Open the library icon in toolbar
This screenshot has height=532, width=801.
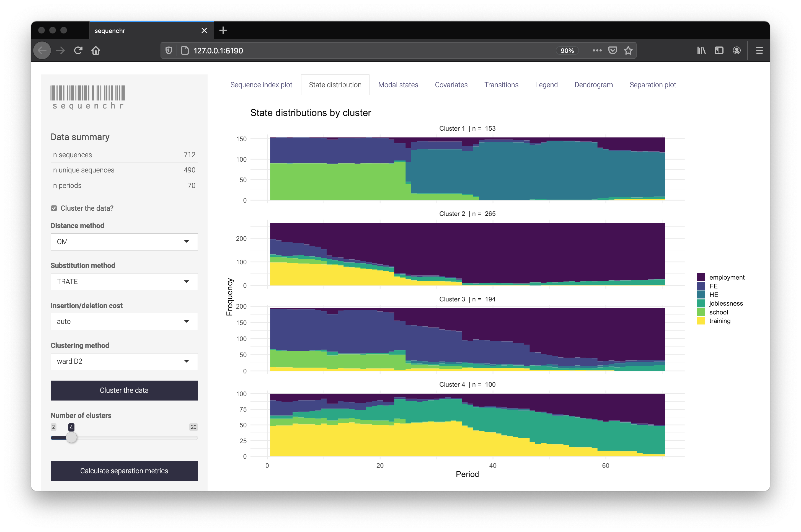pyautogui.click(x=701, y=51)
